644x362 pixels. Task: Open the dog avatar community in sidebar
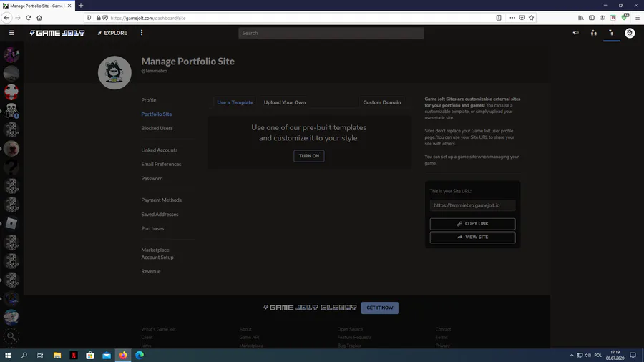[x=11, y=149]
